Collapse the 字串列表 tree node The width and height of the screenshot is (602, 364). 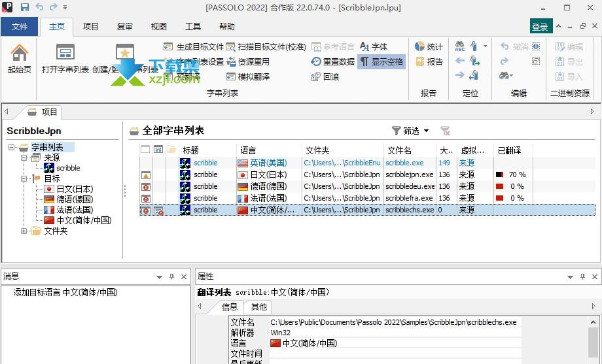11,147
